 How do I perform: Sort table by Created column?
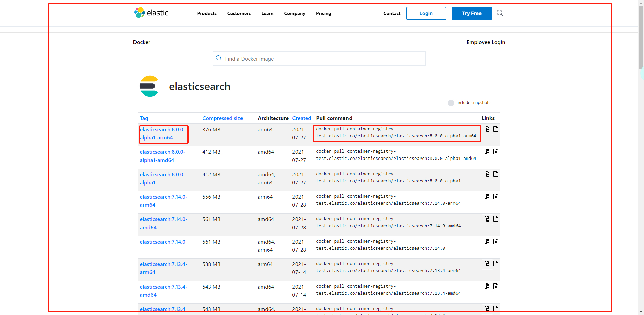(302, 118)
